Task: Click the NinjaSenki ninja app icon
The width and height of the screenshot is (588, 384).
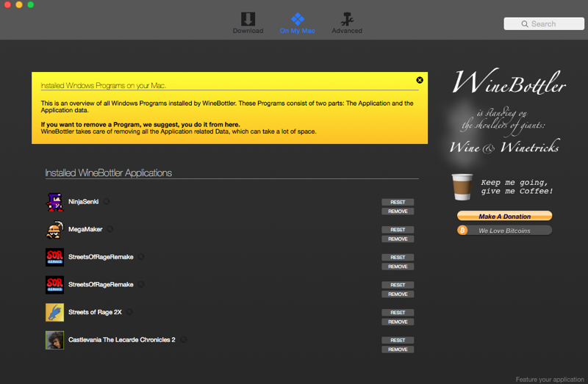Action: pos(54,202)
